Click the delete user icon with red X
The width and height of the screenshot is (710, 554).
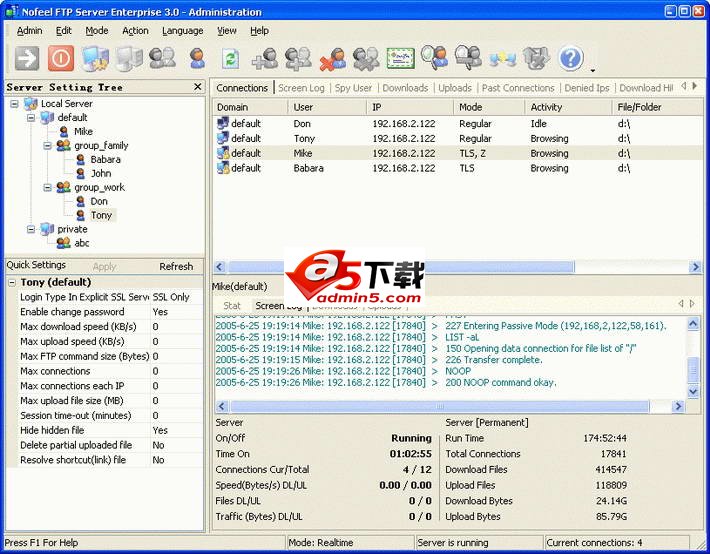(332, 59)
